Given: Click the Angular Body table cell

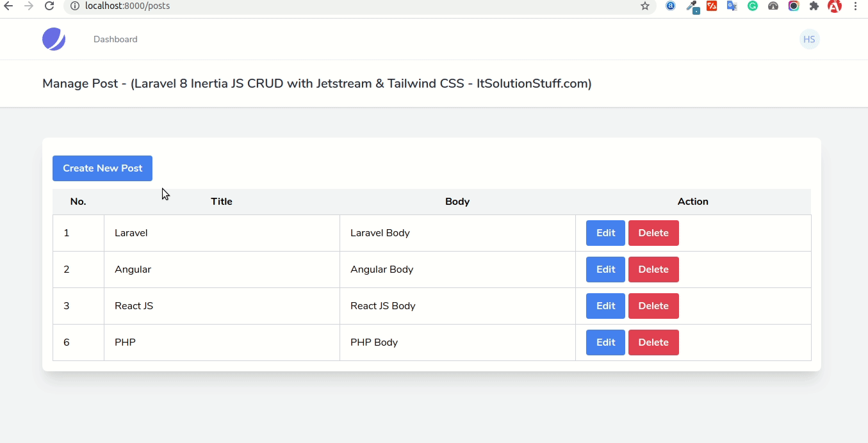Looking at the screenshot, I should coord(382,270).
